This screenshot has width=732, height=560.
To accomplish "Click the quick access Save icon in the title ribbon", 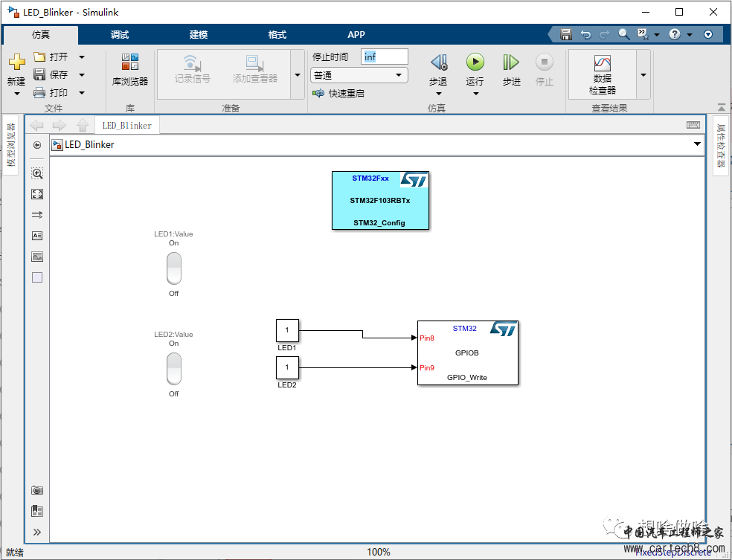I will (566, 34).
